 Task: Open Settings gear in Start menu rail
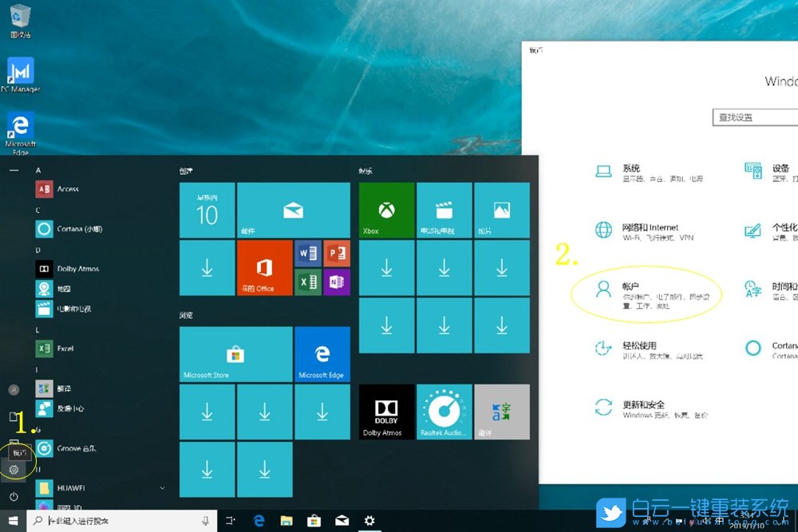click(x=14, y=470)
